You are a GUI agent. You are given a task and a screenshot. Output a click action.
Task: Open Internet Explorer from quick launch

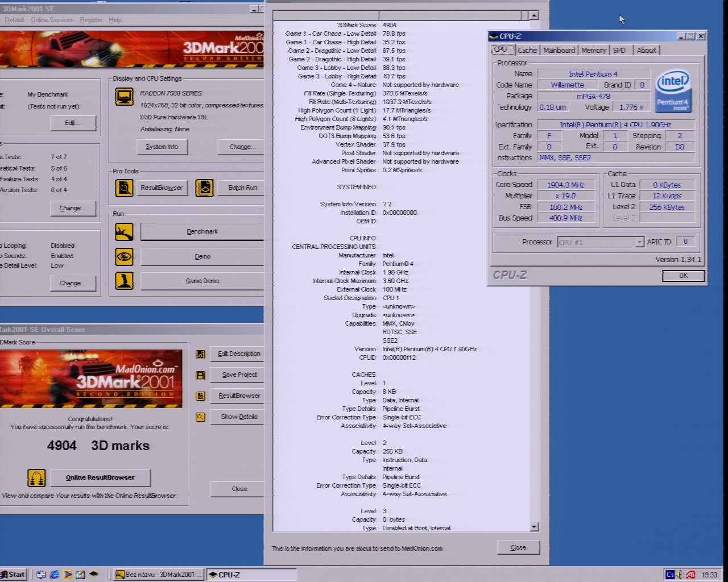(x=55, y=575)
